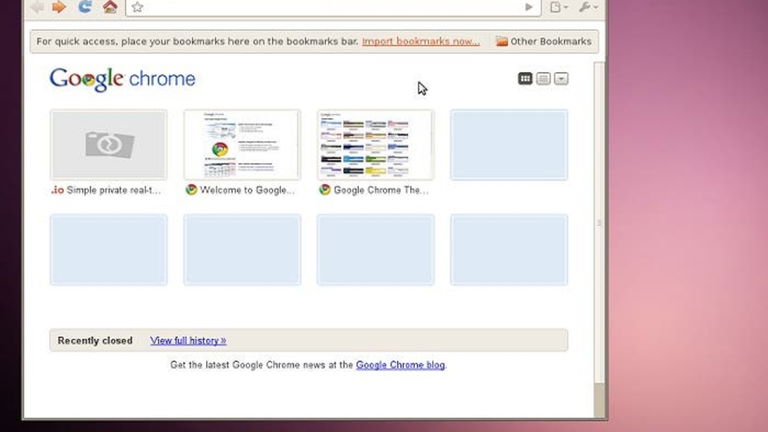Click Import bookmarks now link

[x=421, y=41]
